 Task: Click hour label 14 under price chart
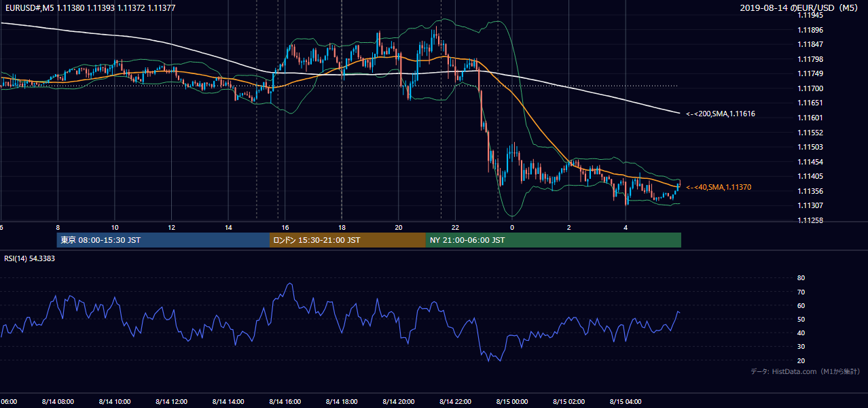[x=228, y=228]
